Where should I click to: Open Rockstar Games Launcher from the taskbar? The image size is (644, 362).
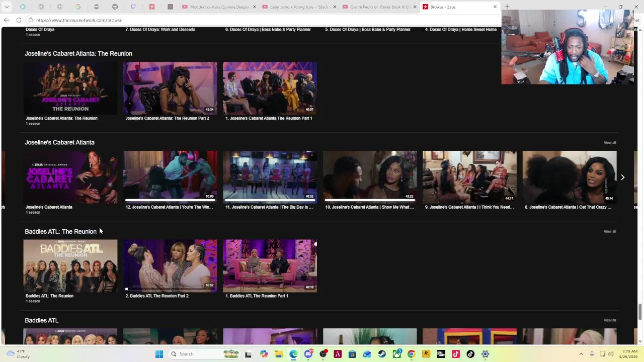[426, 354]
